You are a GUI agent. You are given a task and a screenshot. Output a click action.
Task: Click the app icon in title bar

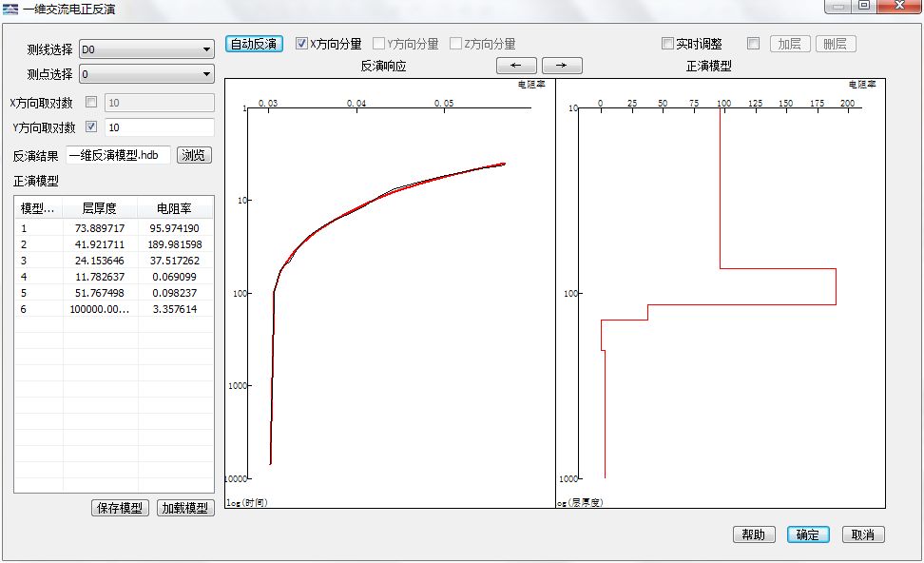coord(10,9)
